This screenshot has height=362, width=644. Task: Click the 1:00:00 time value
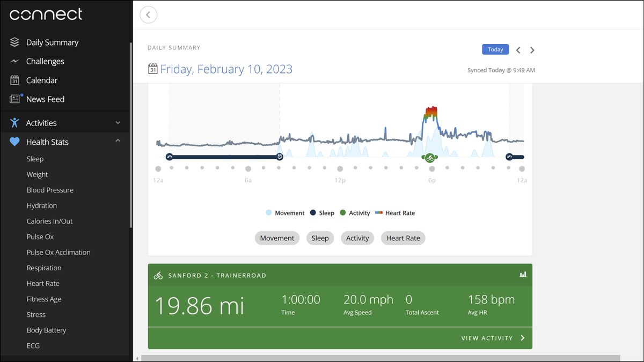click(301, 300)
